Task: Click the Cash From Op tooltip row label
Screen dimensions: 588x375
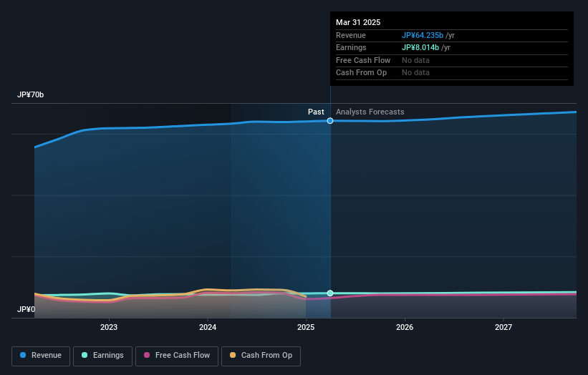Action: pyautogui.click(x=361, y=73)
